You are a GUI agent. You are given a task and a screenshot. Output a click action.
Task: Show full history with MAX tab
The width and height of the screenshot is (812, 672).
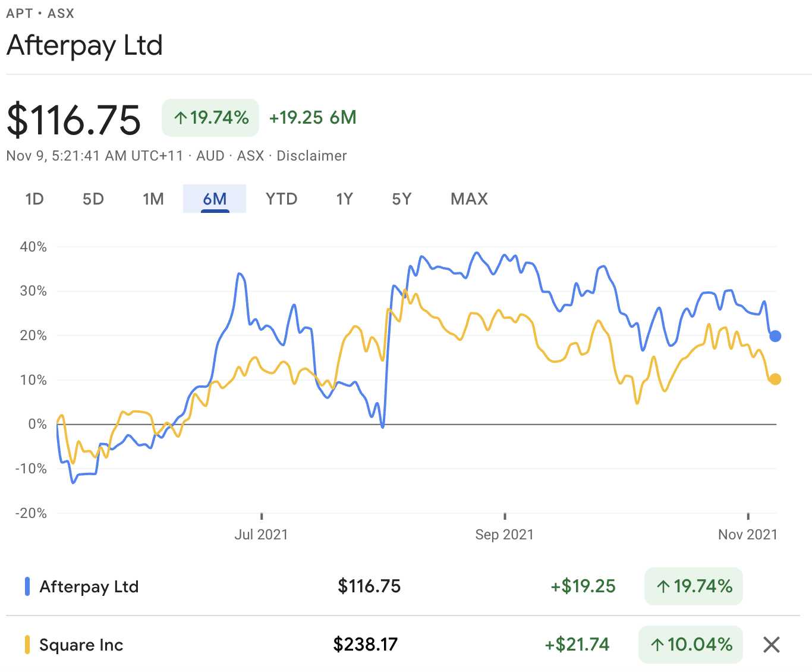pos(469,199)
